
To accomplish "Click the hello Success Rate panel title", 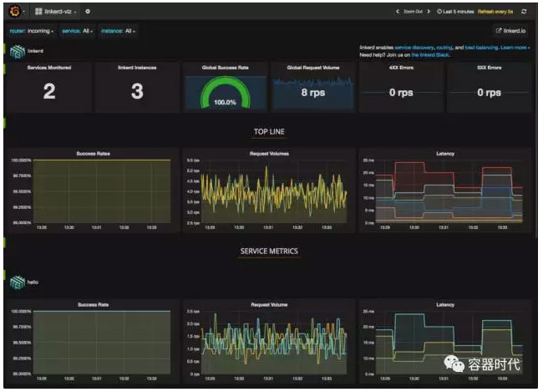I will 94,305.
